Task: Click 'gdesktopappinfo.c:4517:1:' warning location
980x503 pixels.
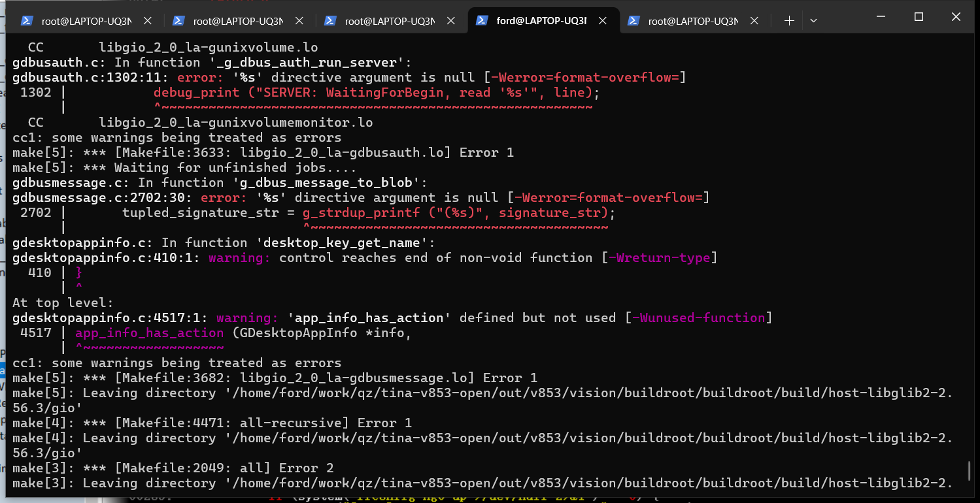Action: click(110, 317)
